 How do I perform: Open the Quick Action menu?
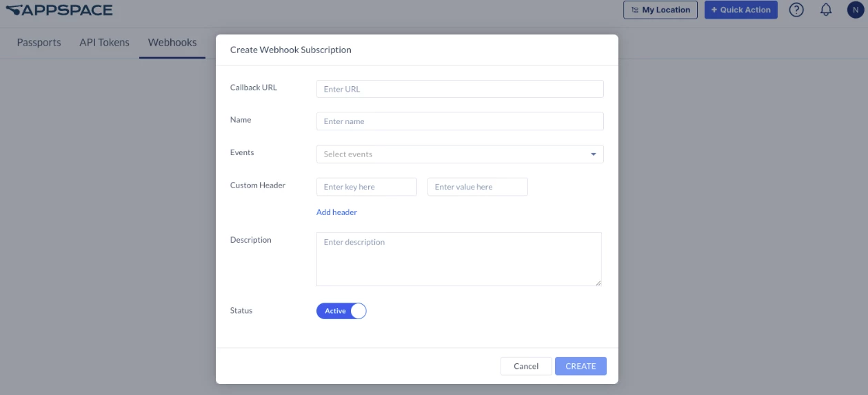click(741, 10)
